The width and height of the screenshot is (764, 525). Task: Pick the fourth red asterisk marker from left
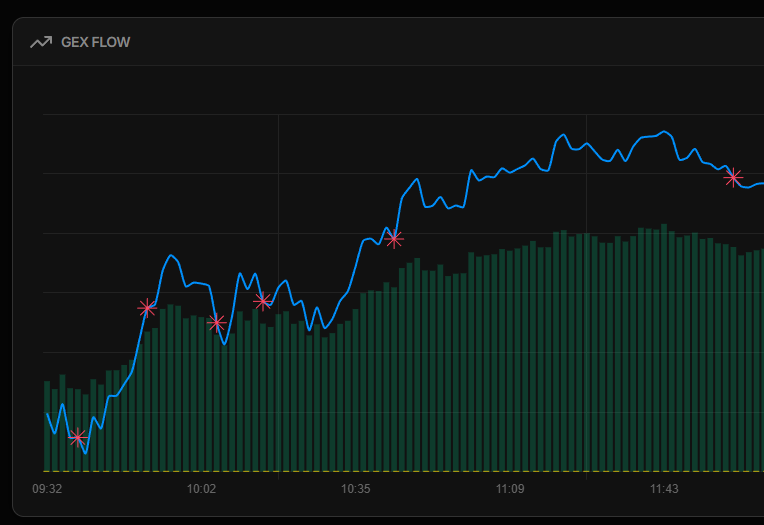pyautogui.click(x=263, y=300)
